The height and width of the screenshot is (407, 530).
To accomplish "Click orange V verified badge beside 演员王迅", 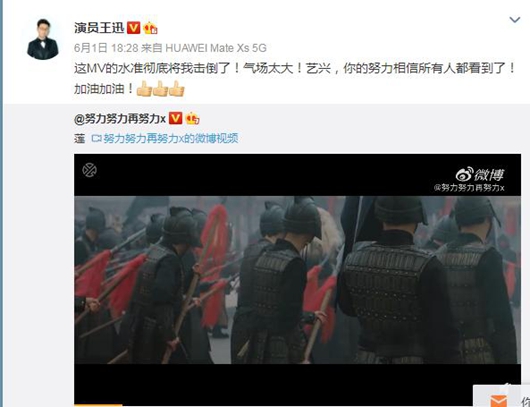I will click(x=134, y=28).
